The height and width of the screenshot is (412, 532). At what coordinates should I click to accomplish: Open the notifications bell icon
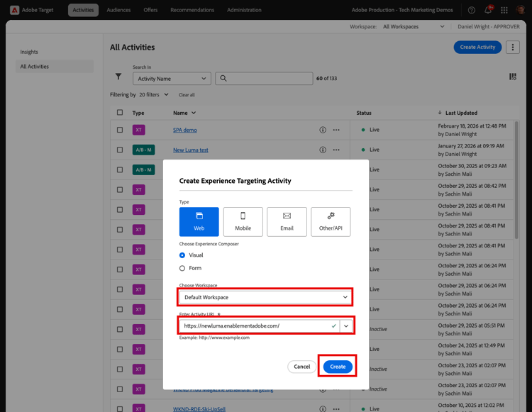pos(488,10)
